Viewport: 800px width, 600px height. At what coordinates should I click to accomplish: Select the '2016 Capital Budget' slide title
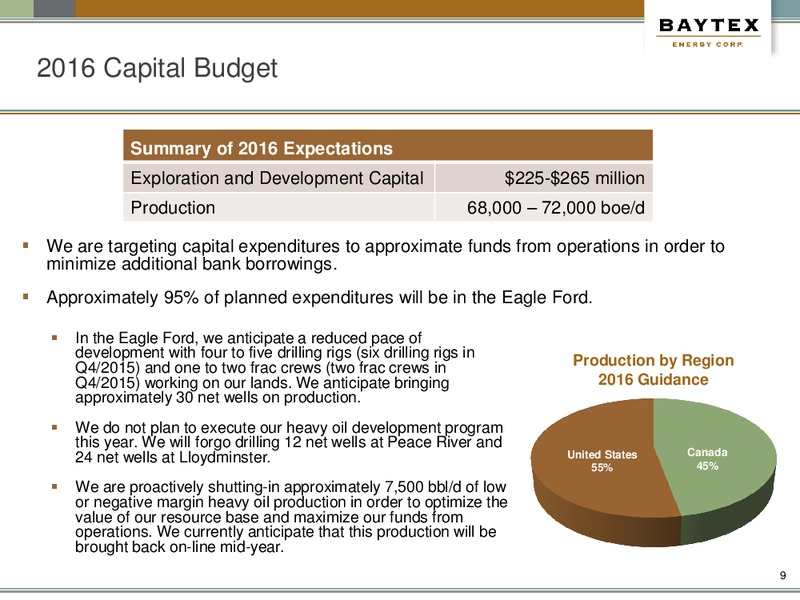(x=157, y=68)
